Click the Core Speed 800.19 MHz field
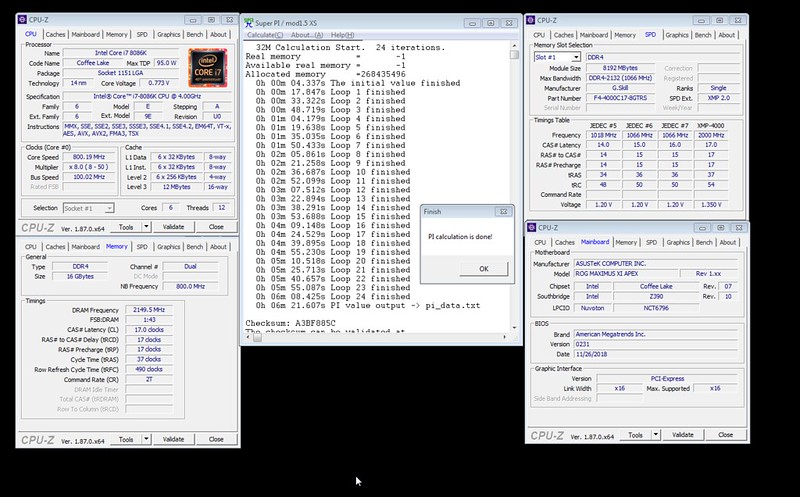This screenshot has height=497, width=800. click(x=88, y=157)
